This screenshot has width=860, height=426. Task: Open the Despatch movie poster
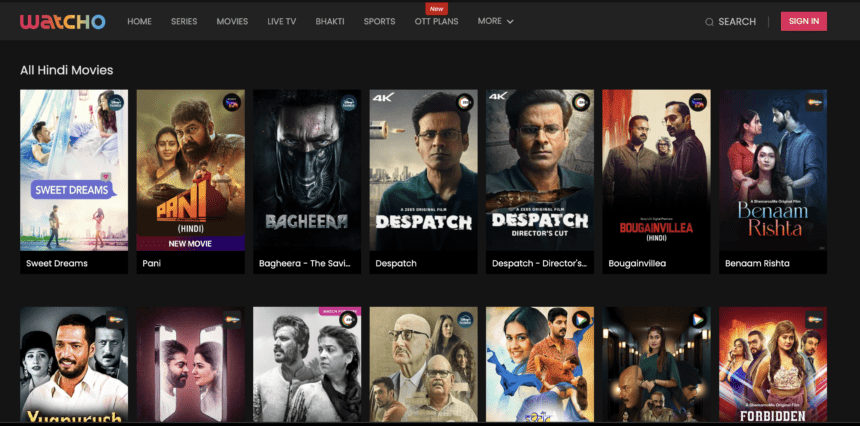(423, 170)
